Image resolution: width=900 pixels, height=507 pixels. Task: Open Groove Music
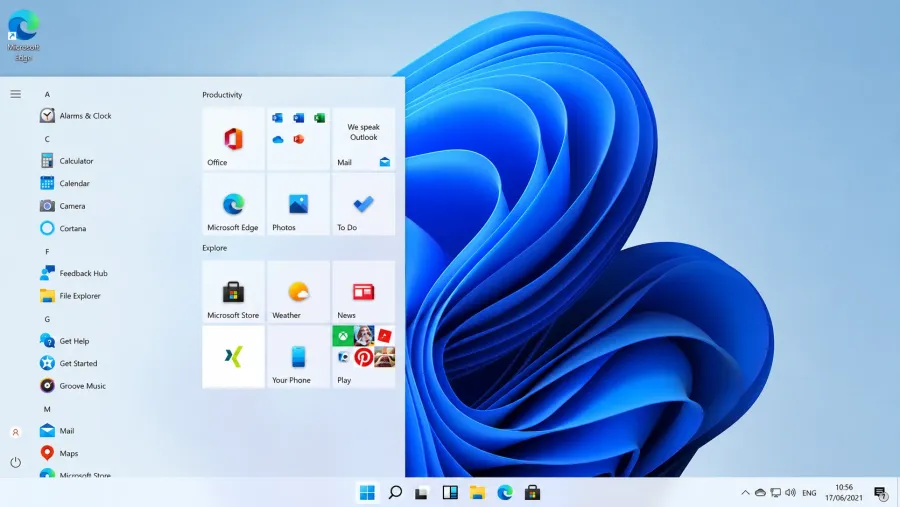point(73,386)
